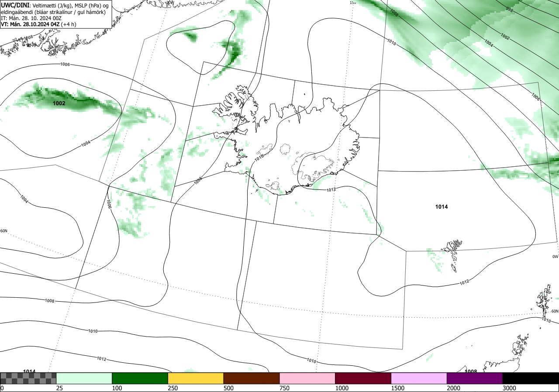Viewport: 559px width, 392px height.
Task: Choose the light purple 1500–2000 legend swatch
Action: (x=419, y=378)
